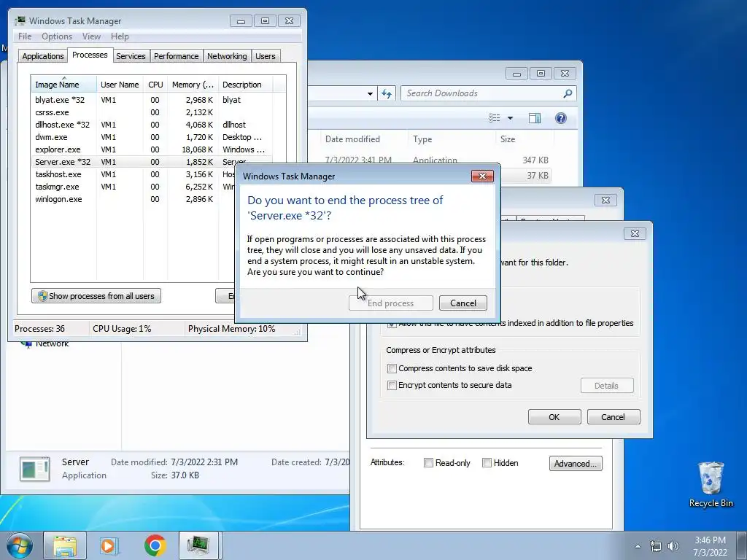Sort processes by CPU column
Image resolution: width=747 pixels, height=560 pixels.
155,85
